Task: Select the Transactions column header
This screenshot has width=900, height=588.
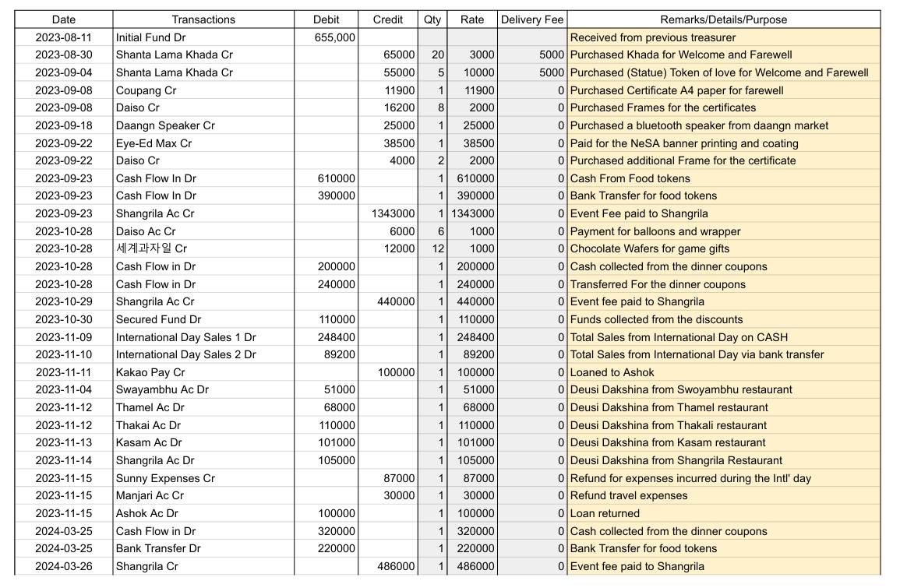Action: pyautogui.click(x=203, y=19)
